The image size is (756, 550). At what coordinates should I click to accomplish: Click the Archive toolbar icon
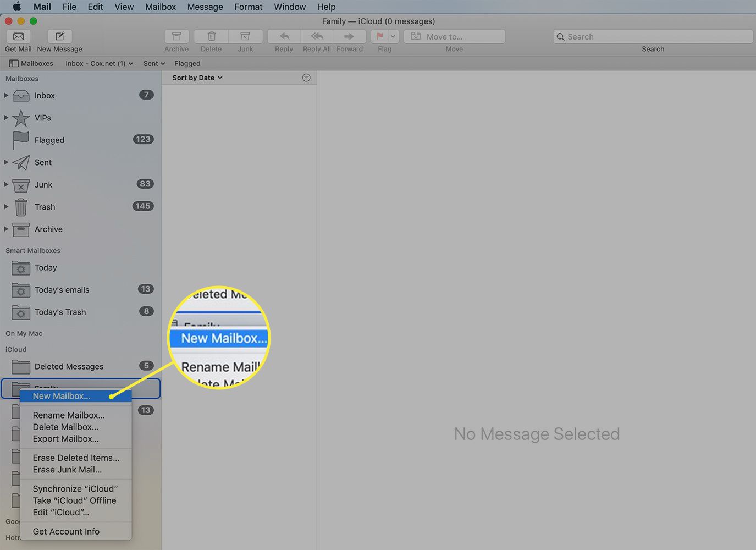[176, 36]
